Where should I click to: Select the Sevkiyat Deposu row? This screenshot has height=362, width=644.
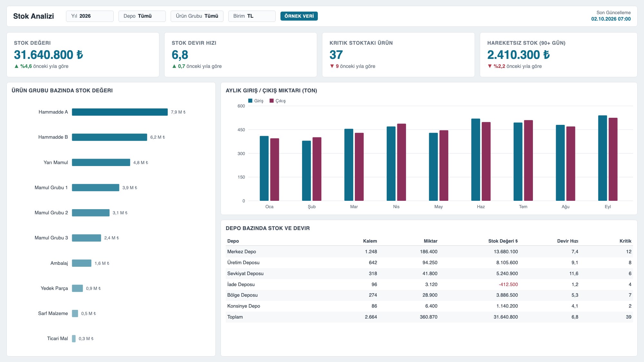tap(429, 274)
